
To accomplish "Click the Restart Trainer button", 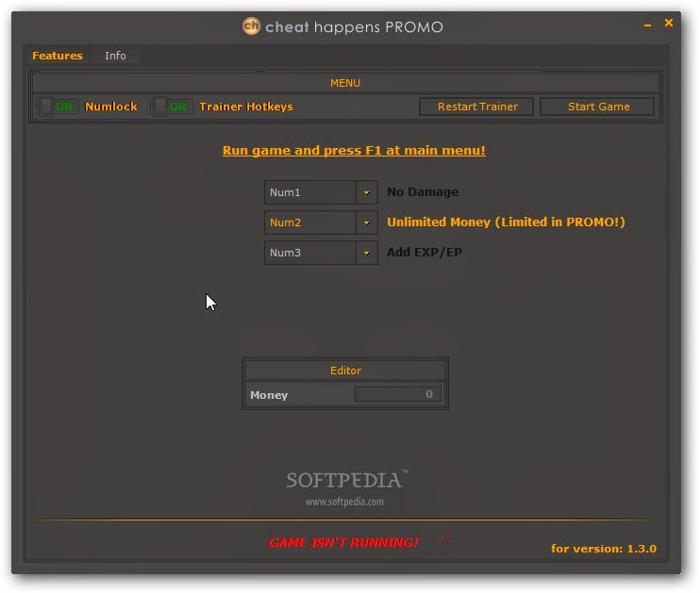I will 476,107.
